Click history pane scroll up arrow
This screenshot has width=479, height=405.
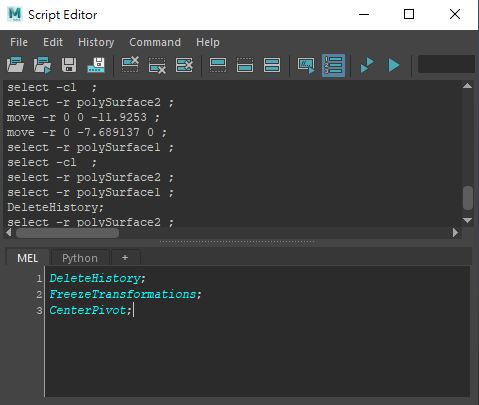point(467,86)
